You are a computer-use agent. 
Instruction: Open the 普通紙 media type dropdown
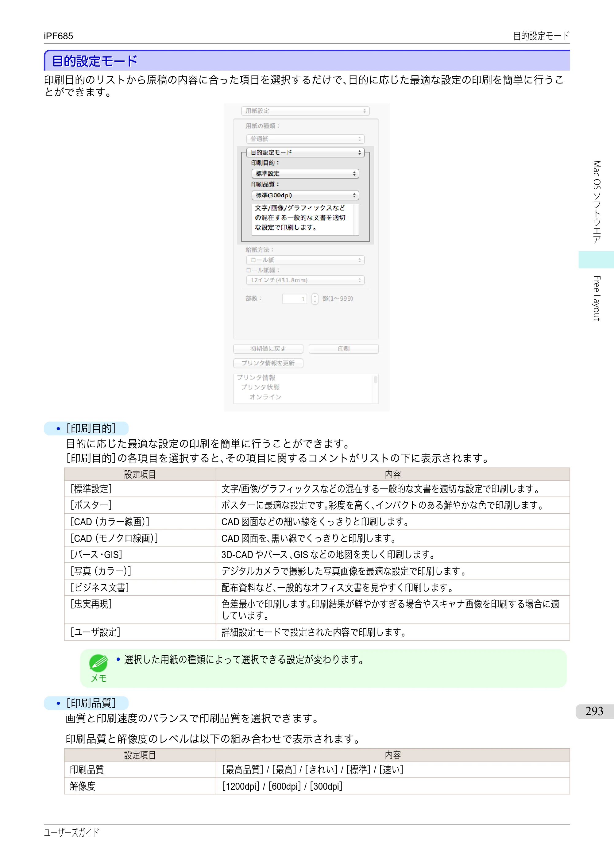click(305, 139)
